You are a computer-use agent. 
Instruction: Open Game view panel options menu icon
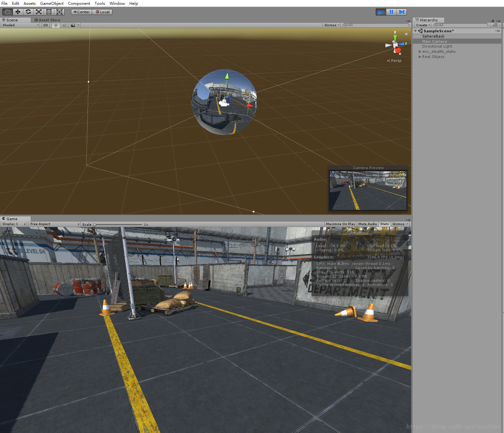tap(408, 220)
